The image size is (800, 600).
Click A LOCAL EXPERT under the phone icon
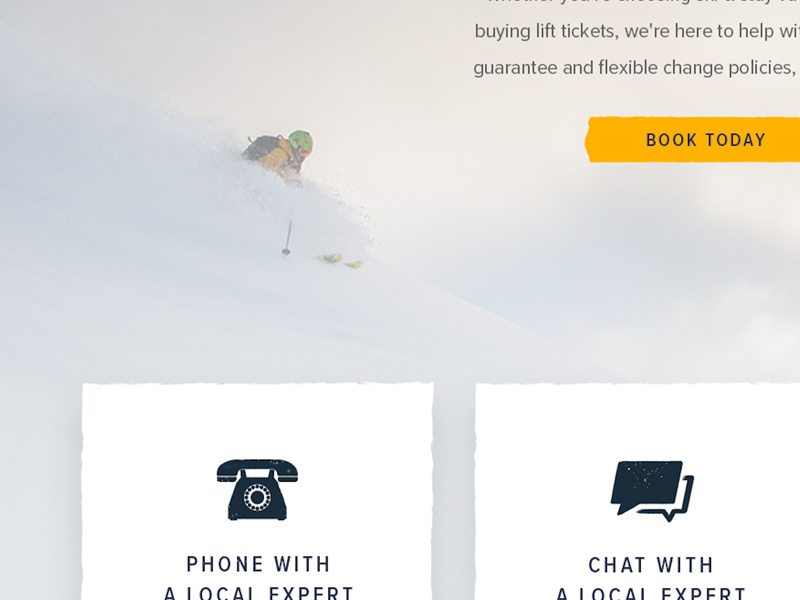[259, 593]
